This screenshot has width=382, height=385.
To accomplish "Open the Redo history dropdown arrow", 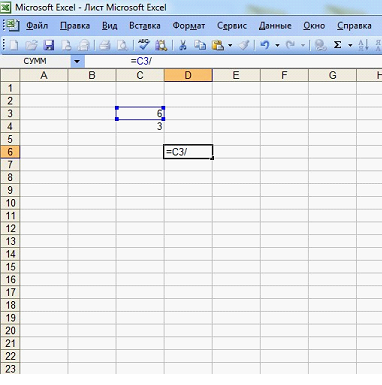I will pos(303,45).
